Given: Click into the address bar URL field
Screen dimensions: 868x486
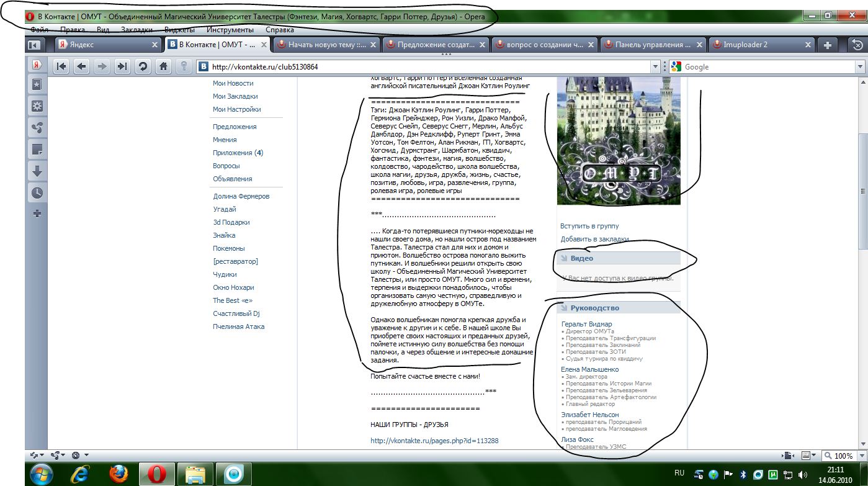Looking at the screenshot, I should [x=428, y=66].
